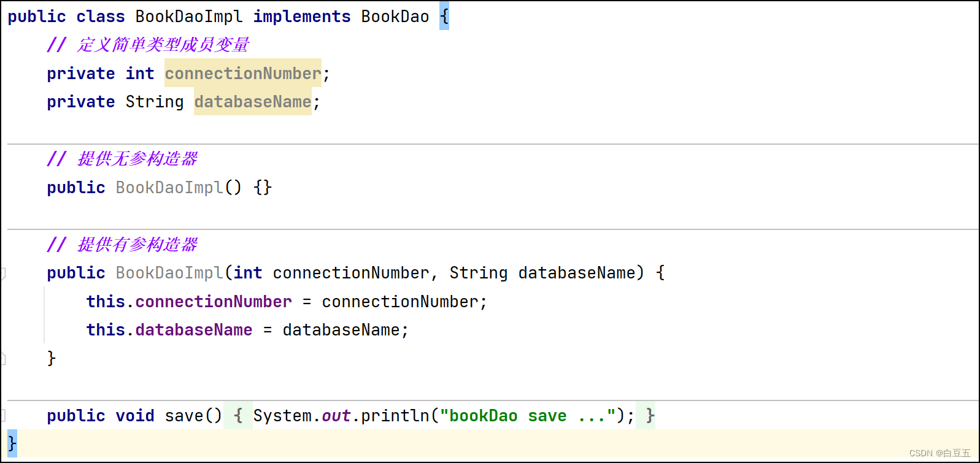The width and height of the screenshot is (980, 463).
Task: Expand the folded save() method gutter marker
Action: point(2,416)
